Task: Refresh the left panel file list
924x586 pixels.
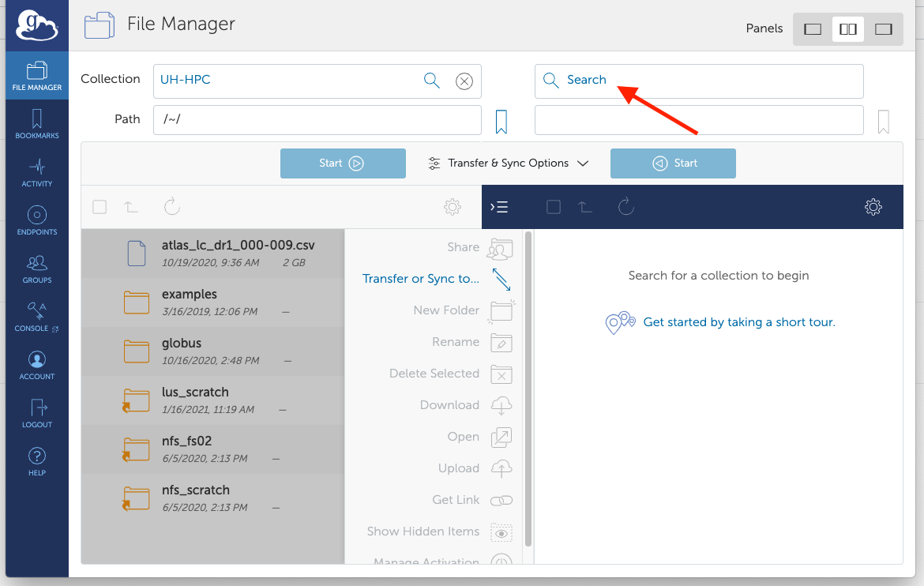Action: coord(171,206)
